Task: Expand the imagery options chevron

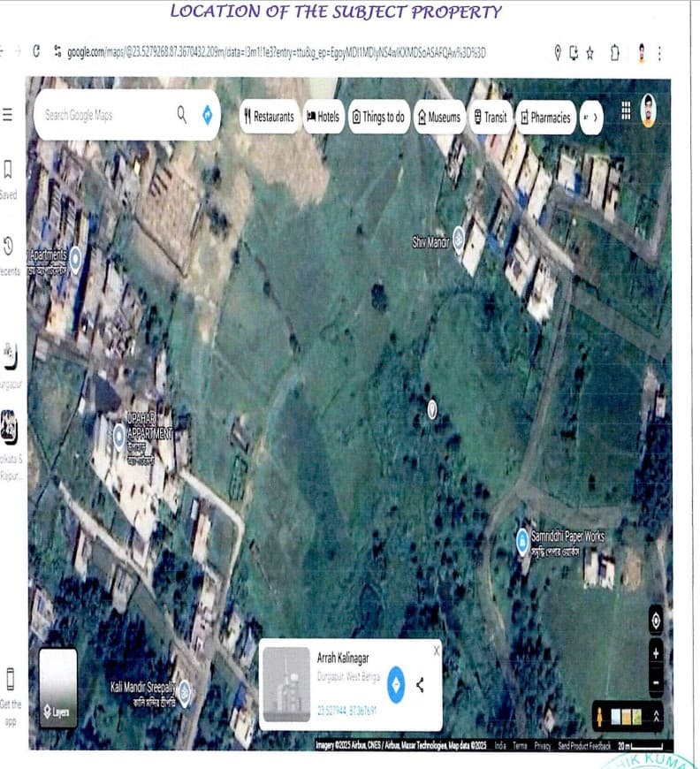Action: (x=657, y=717)
